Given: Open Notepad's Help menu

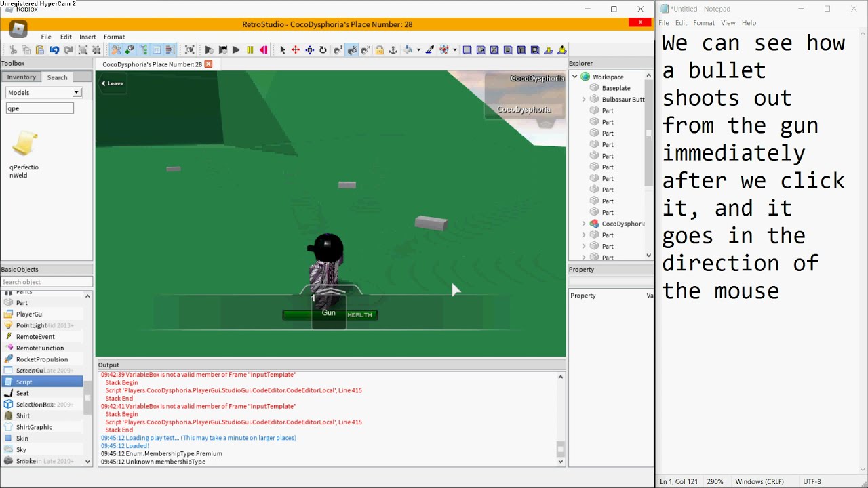Looking at the screenshot, I should pos(749,23).
